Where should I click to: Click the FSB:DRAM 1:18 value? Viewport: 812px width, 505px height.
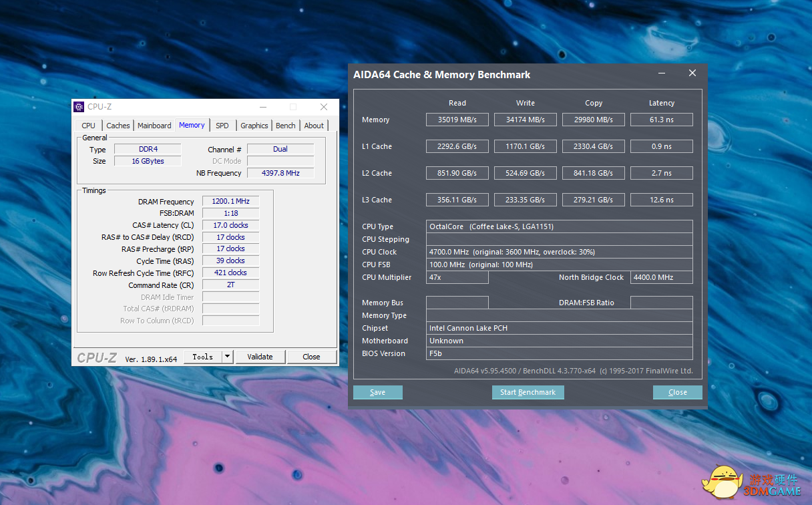tap(230, 214)
